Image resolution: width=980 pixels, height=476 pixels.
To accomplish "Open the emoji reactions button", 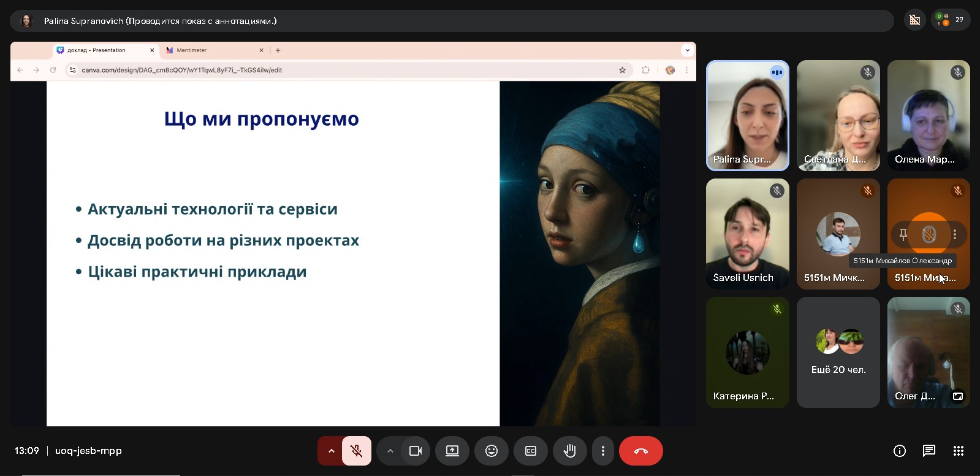I will pos(491,451).
